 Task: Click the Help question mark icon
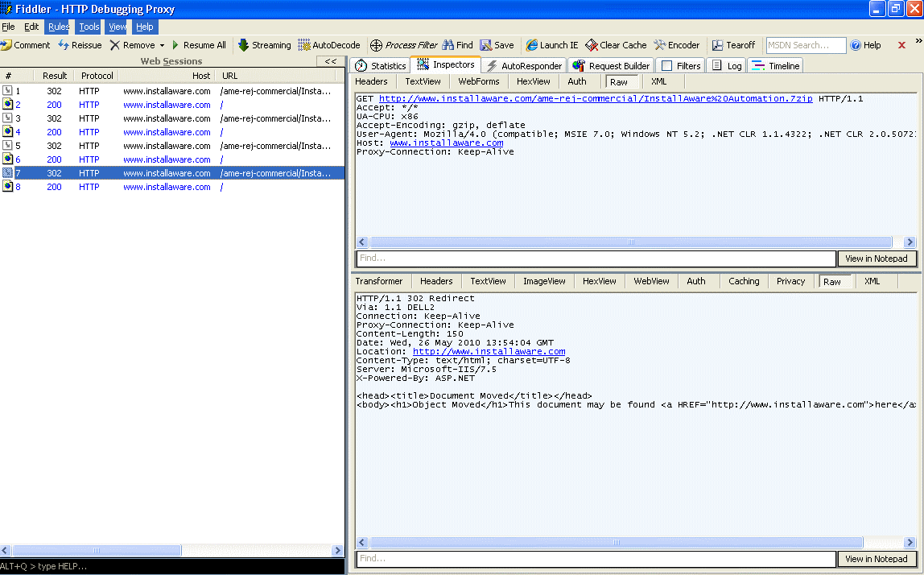click(x=856, y=45)
